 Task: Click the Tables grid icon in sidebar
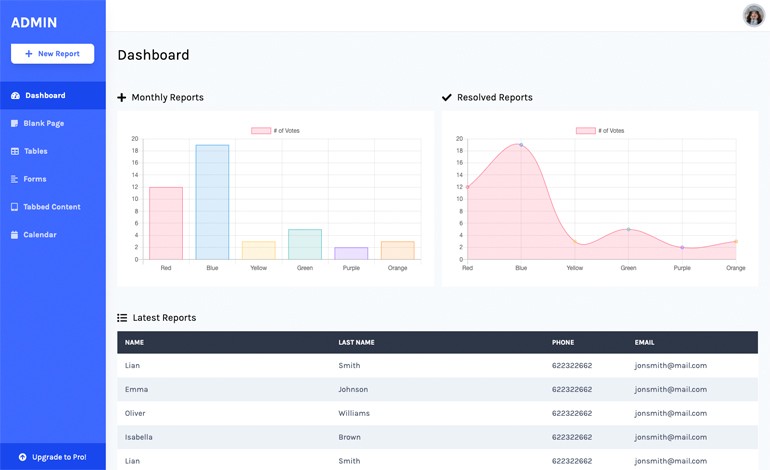coord(15,151)
